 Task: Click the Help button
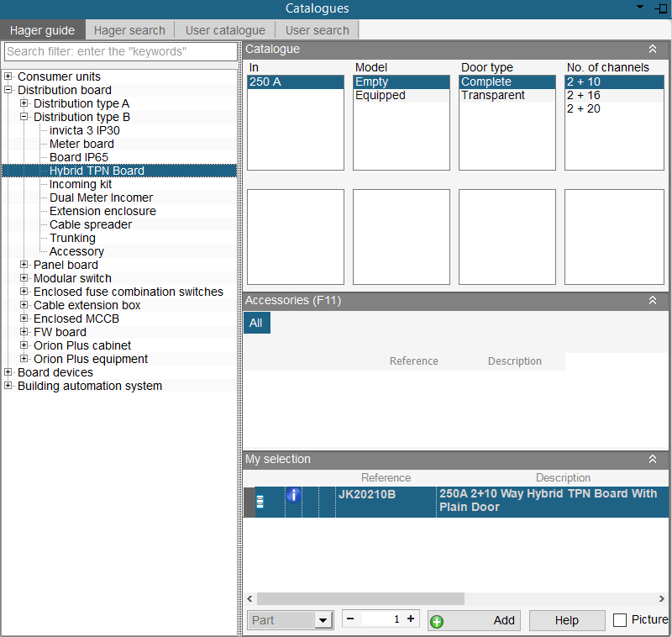click(x=566, y=619)
